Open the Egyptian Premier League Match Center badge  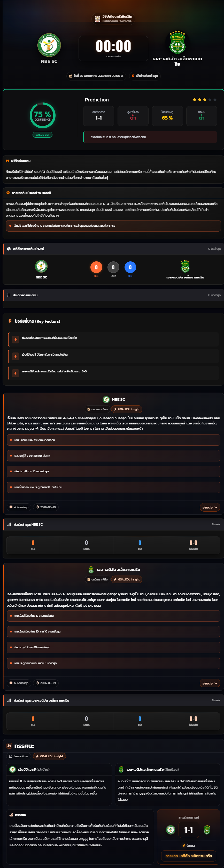point(113,19)
